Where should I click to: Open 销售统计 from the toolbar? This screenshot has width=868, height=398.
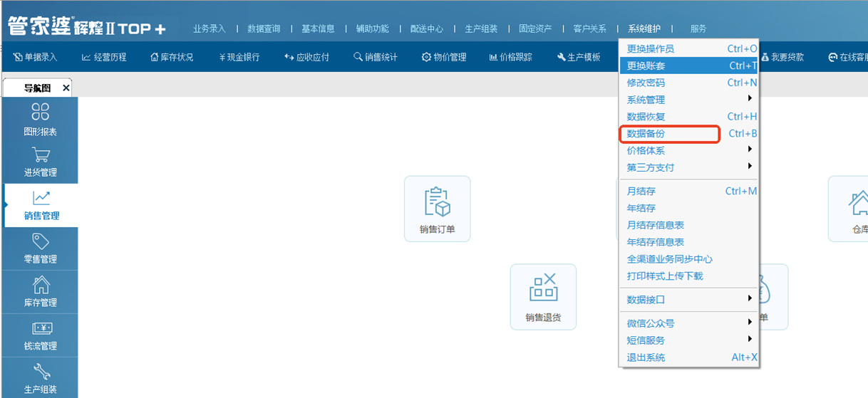coord(376,57)
